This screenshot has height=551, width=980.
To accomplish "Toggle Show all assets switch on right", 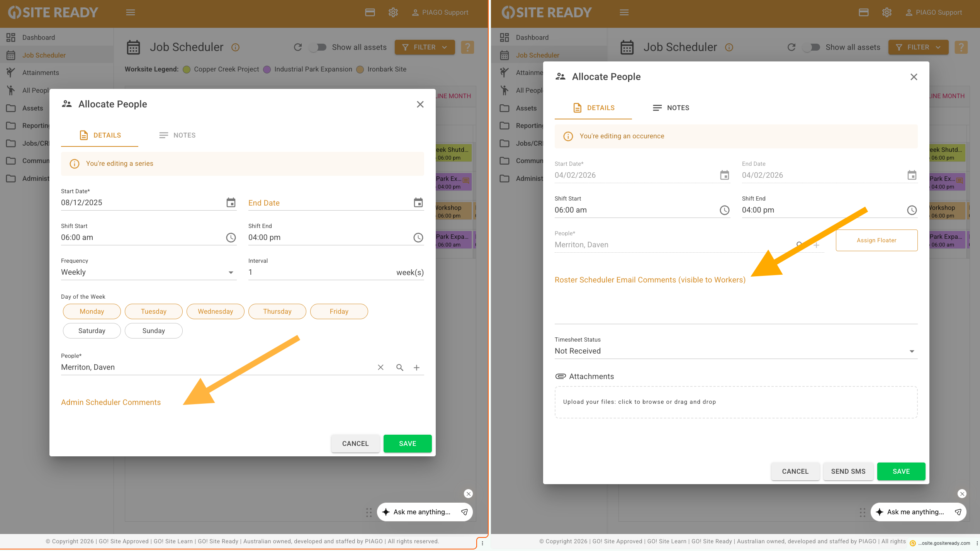I will pos(812,47).
